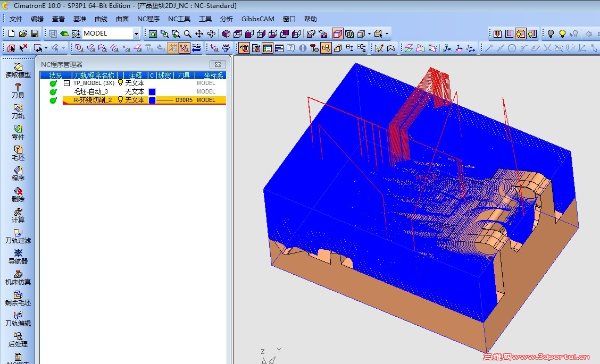
Task: Open the NC工具 menu
Action: tap(179, 19)
